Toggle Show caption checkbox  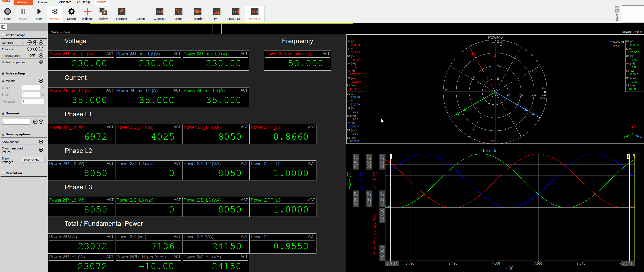pyautogui.click(x=41, y=142)
